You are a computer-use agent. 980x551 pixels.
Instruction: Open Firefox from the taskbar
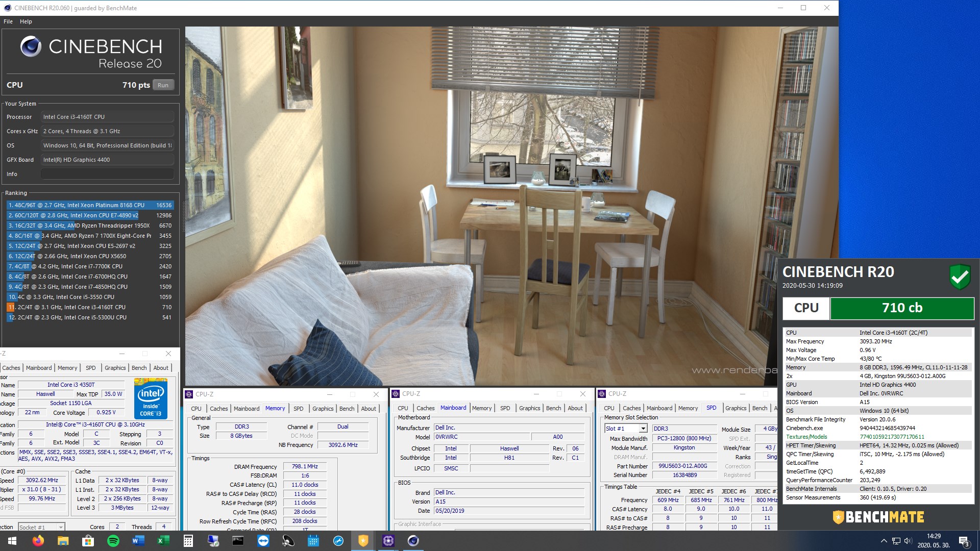click(x=38, y=541)
